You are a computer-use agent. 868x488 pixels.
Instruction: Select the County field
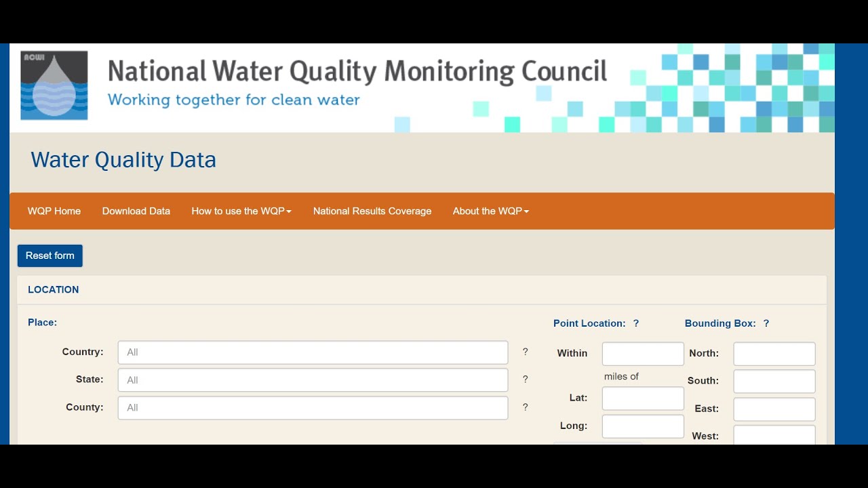[313, 407]
